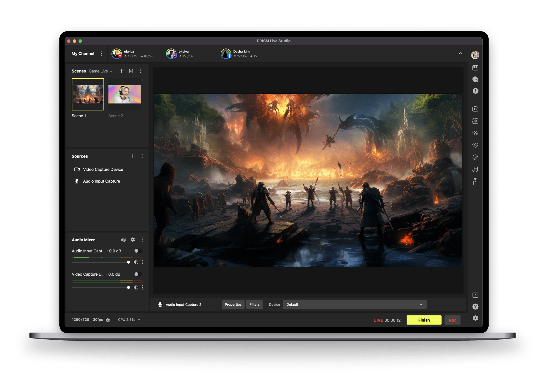Image resolution: width=548 pixels, height=392 pixels.
Task: Open the remote control icon
Action: (475, 182)
